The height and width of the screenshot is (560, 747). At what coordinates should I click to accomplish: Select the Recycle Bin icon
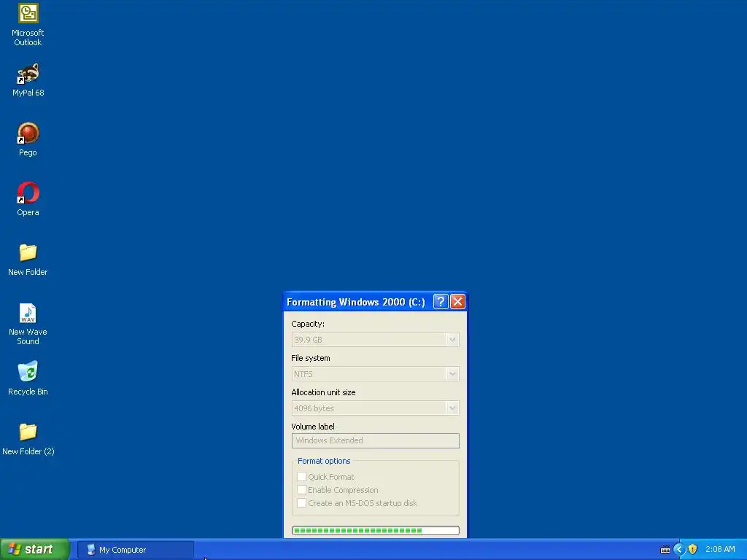(28, 379)
